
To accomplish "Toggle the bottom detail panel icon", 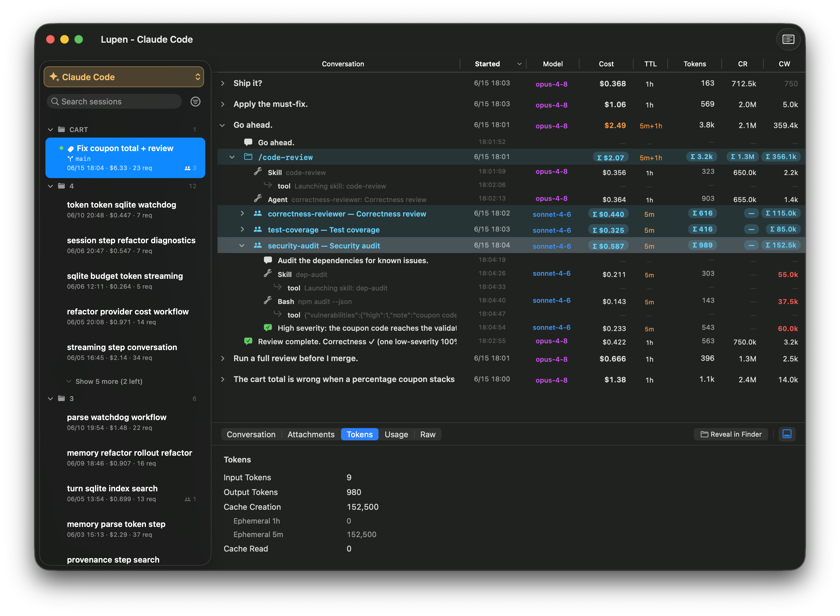I will click(787, 434).
